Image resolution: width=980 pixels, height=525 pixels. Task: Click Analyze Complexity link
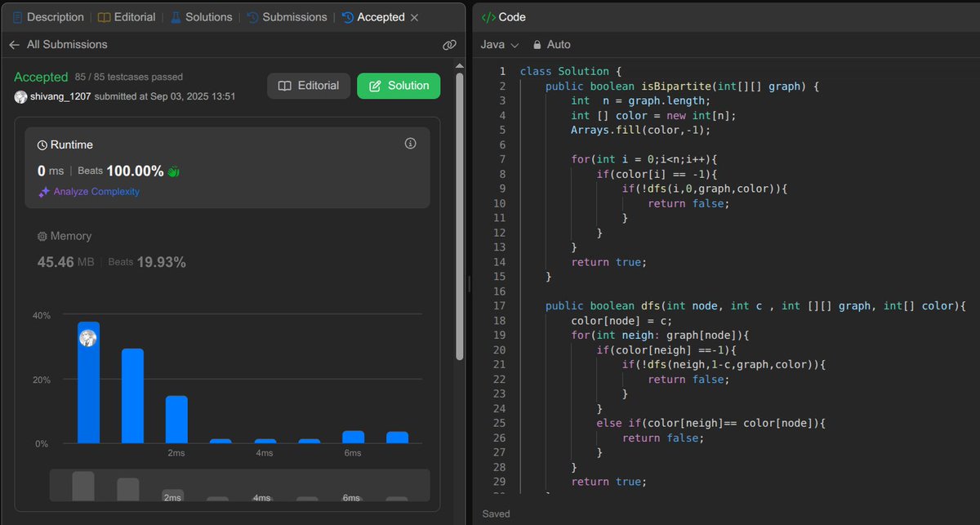coord(96,192)
